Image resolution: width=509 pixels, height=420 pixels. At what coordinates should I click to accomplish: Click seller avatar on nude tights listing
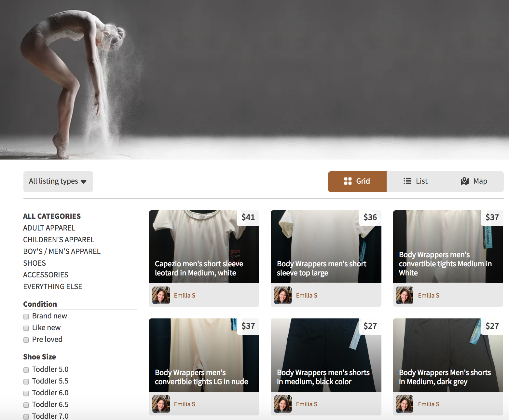point(161,404)
